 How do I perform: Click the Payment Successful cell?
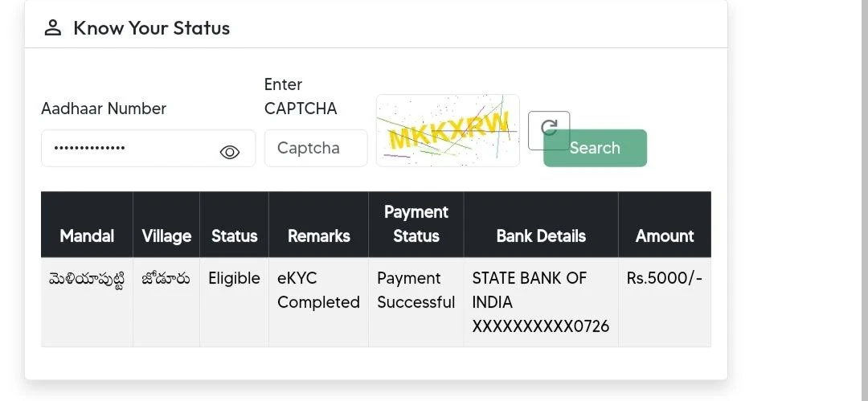pos(416,290)
